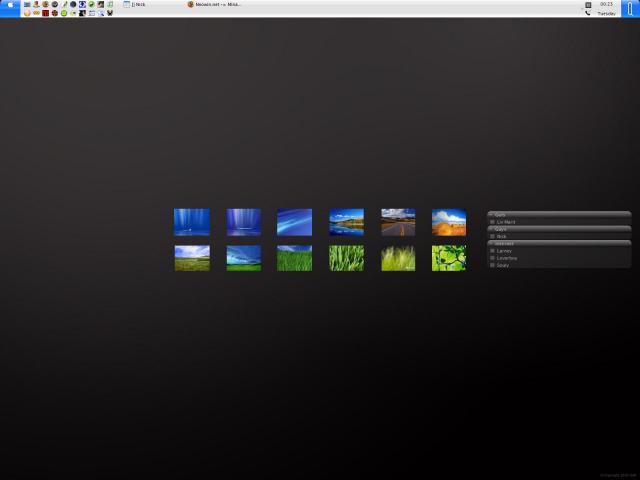Open the yellow goggles quick-launch icon
Image resolution: width=640 pixels, height=480 pixels.
pyautogui.click(x=36, y=13)
